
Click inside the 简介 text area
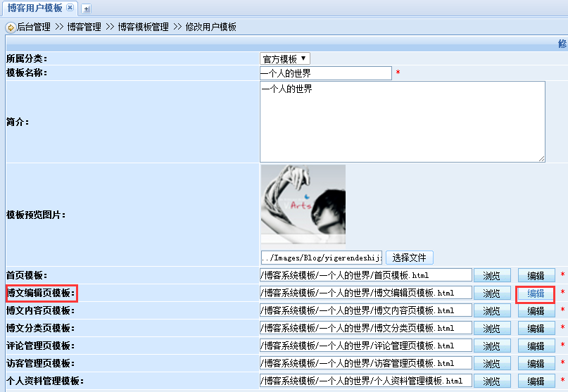[x=402, y=122]
